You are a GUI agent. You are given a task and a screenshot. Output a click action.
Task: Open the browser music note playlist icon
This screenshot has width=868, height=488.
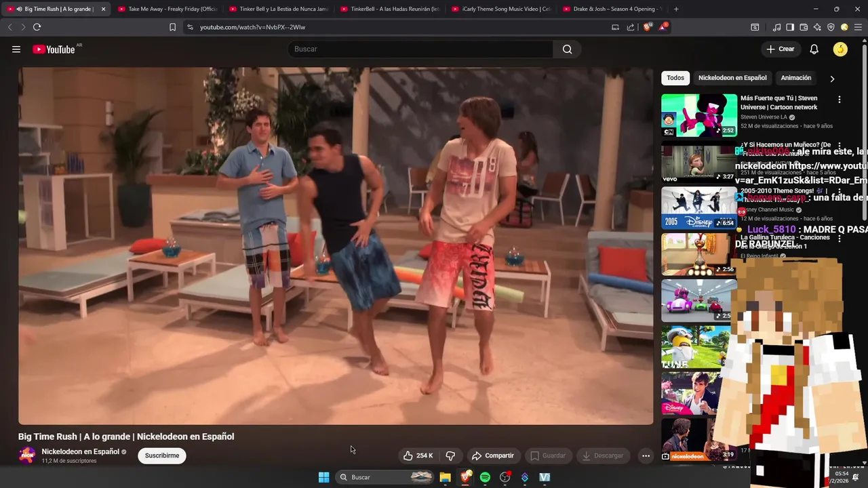tap(777, 27)
